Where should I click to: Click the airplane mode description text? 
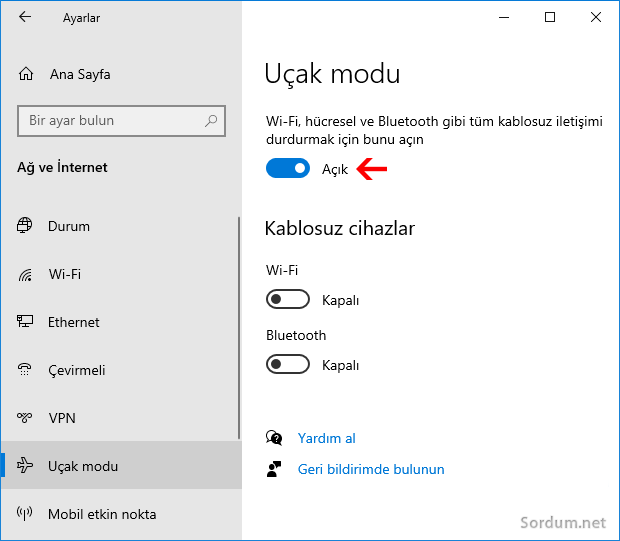tap(434, 130)
